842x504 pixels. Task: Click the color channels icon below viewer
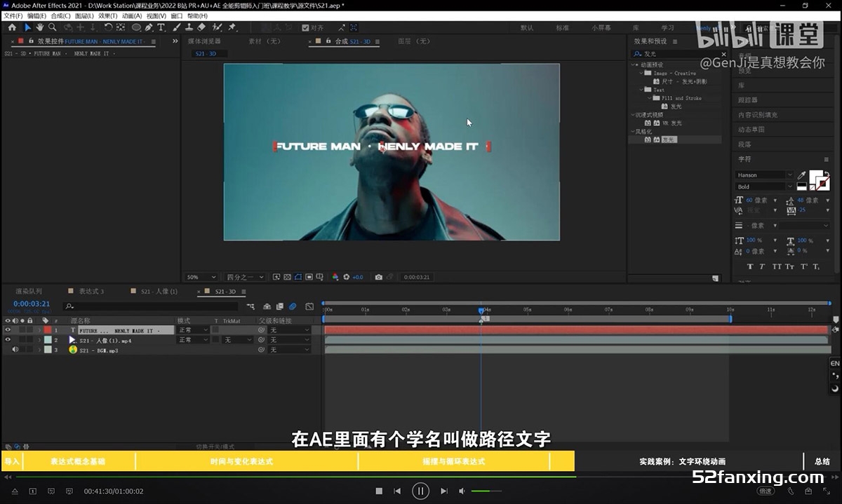click(335, 277)
